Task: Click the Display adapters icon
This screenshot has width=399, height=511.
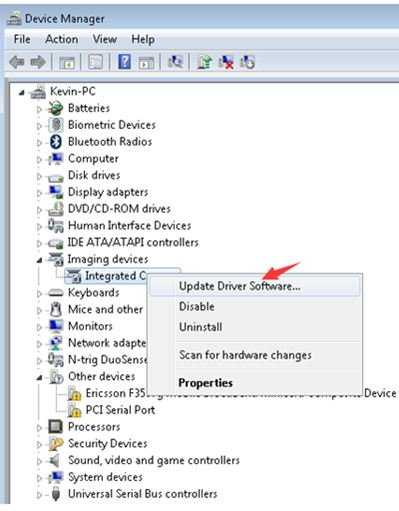Action: coord(55,192)
